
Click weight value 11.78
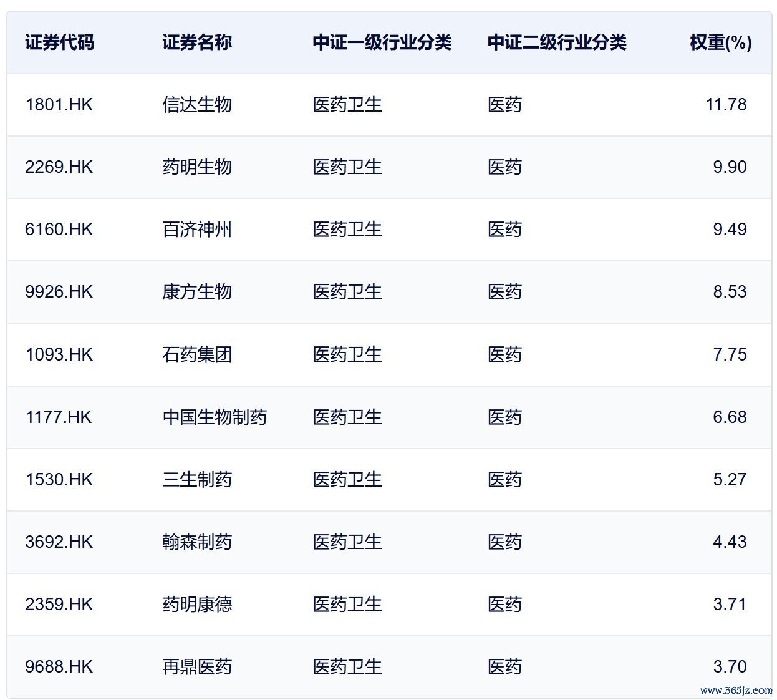pyautogui.click(x=726, y=105)
